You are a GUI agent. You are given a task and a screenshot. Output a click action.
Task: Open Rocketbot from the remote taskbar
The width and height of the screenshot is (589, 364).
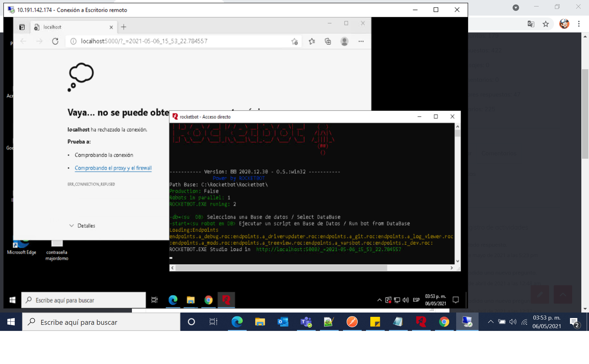(226, 300)
